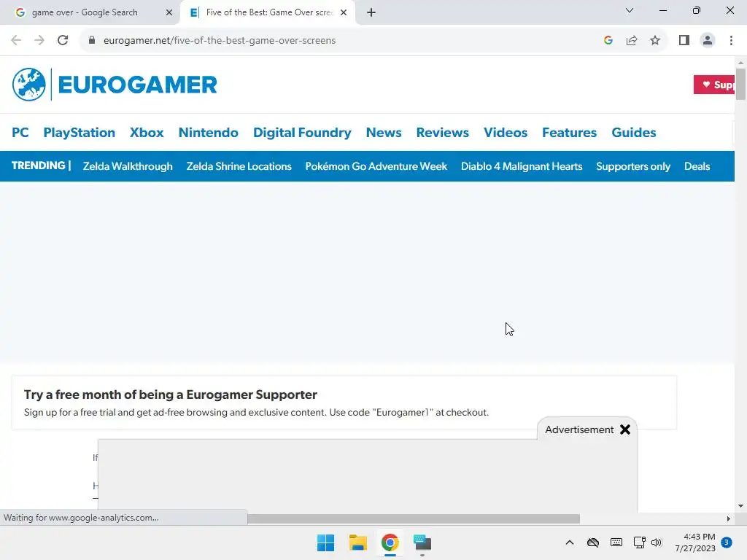747x560 pixels.
Task: Go back using the browser back arrow
Action: pyautogui.click(x=16, y=41)
